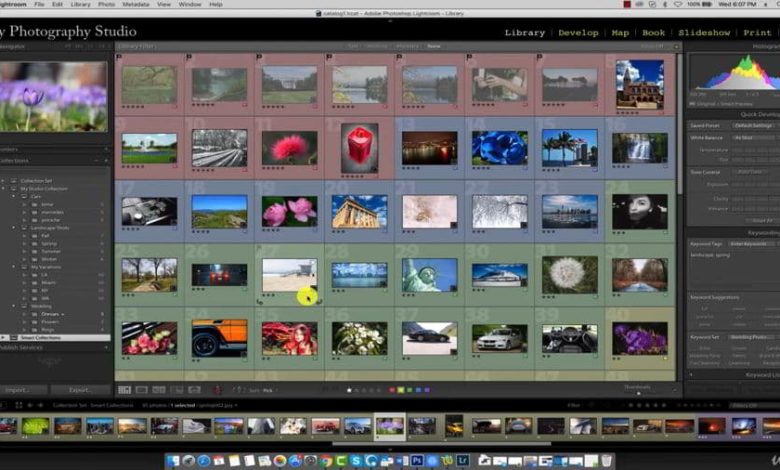
Task: Switch to Survey view in toolbar
Action: click(177, 390)
